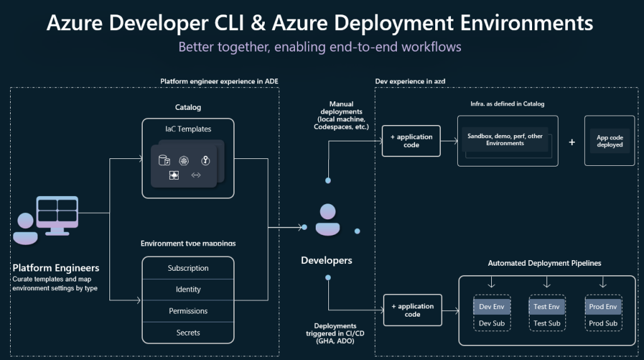The width and height of the screenshot is (644, 360).
Task: Select the code brackets icon in templates card
Action: (x=196, y=175)
